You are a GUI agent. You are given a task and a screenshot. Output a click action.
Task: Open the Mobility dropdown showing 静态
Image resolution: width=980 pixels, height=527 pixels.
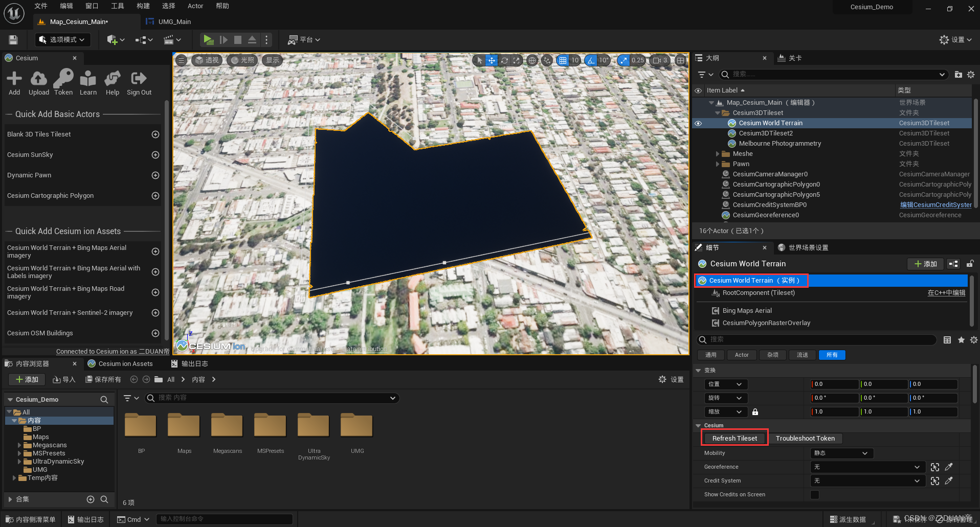(841, 453)
